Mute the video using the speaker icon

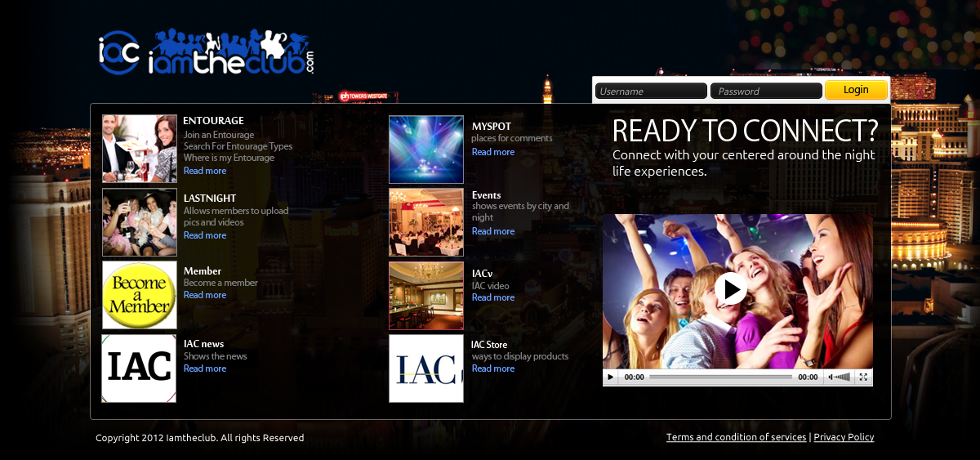click(830, 377)
